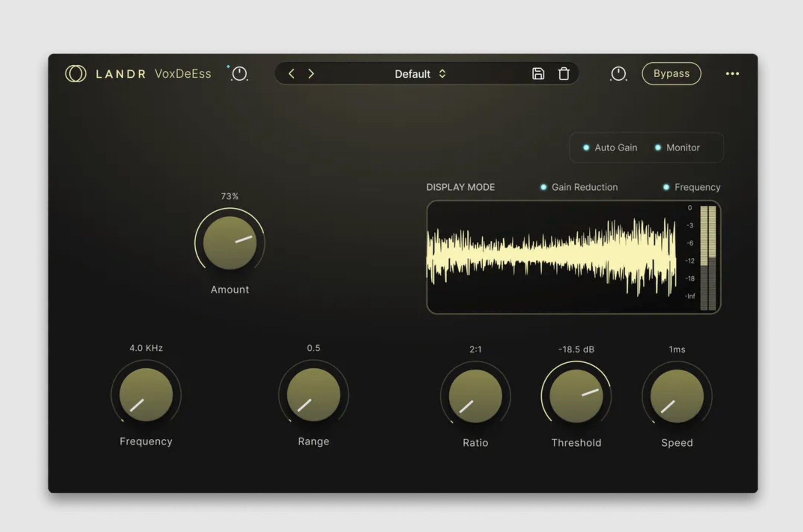This screenshot has height=532, width=803.
Task: Delete preset with trash icon
Action: (x=564, y=74)
